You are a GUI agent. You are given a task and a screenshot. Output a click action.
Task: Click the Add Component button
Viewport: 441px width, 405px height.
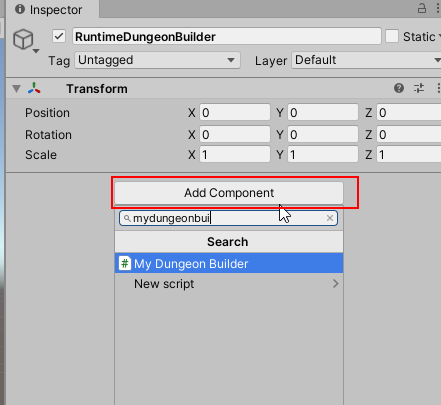[229, 193]
